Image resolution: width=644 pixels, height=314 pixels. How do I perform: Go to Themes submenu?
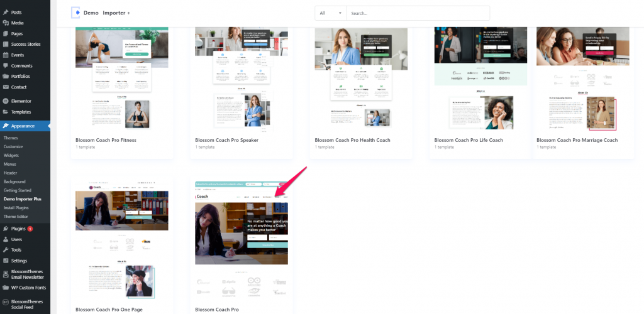(11, 138)
